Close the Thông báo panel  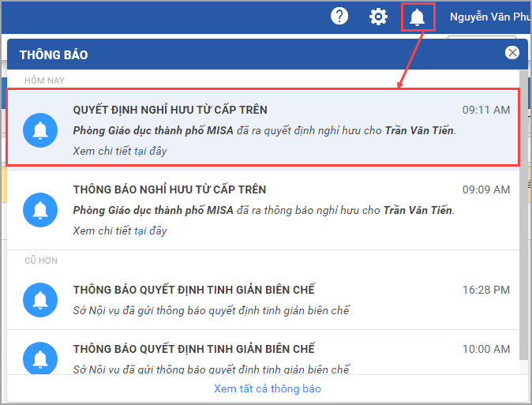coord(512,53)
